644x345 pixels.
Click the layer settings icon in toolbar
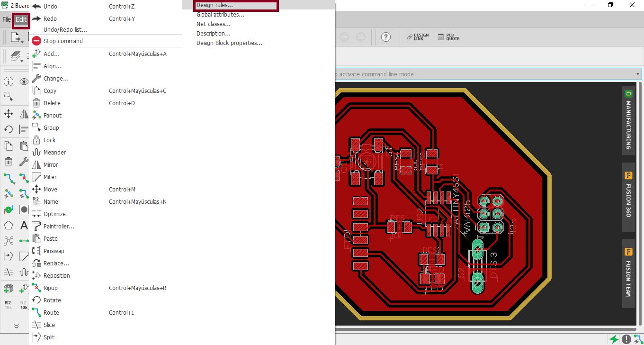pos(16,57)
